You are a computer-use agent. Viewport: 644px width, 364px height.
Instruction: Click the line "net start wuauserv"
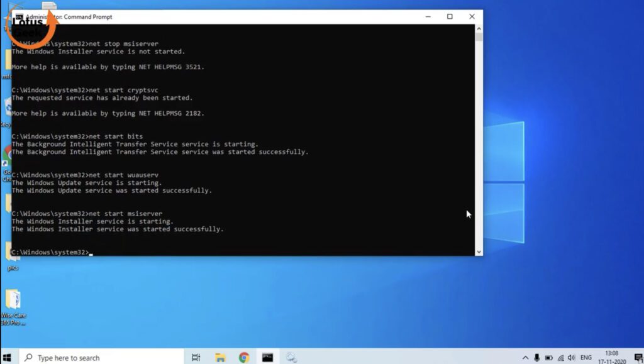pos(85,175)
